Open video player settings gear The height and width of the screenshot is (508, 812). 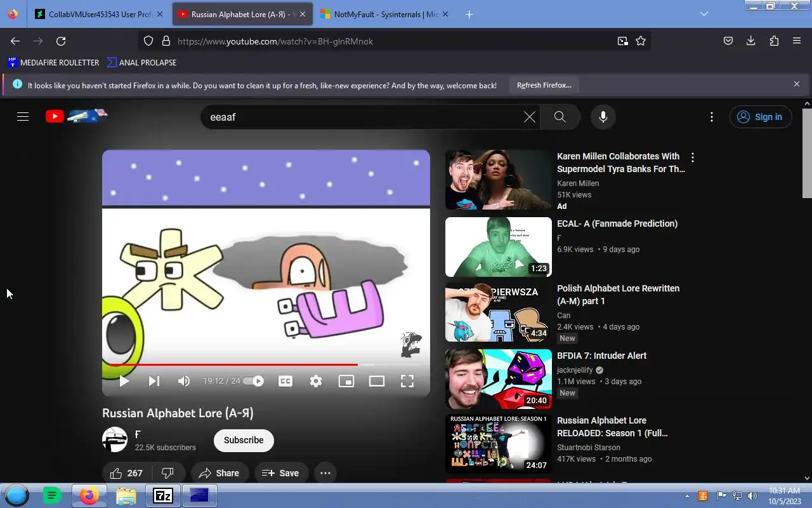point(316,381)
